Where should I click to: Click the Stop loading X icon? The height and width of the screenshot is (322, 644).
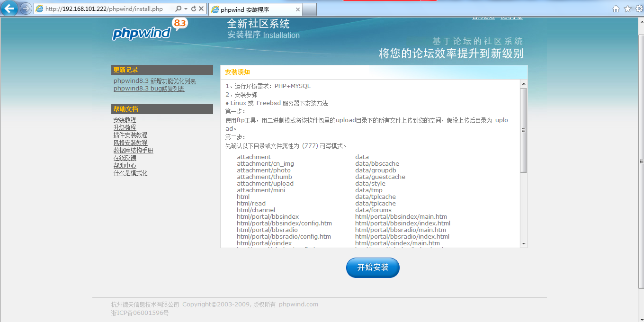point(201,9)
